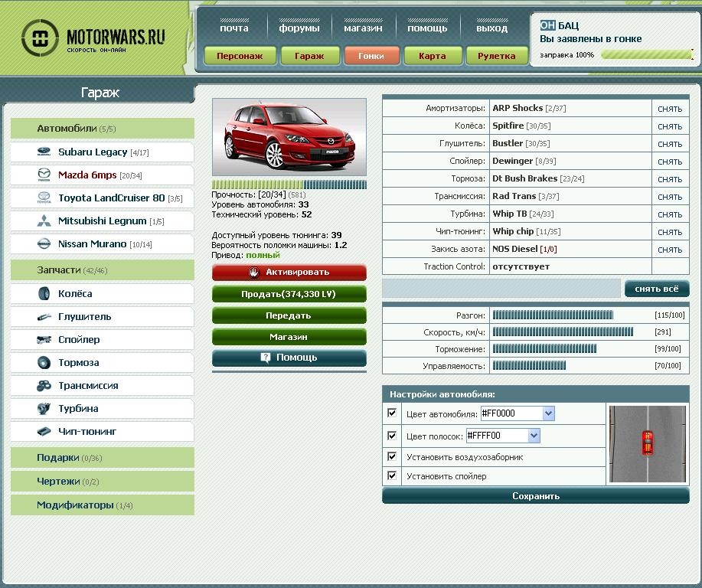Collapse the Запчасти (42/46) section
This screenshot has height=588, width=702.
tap(103, 270)
